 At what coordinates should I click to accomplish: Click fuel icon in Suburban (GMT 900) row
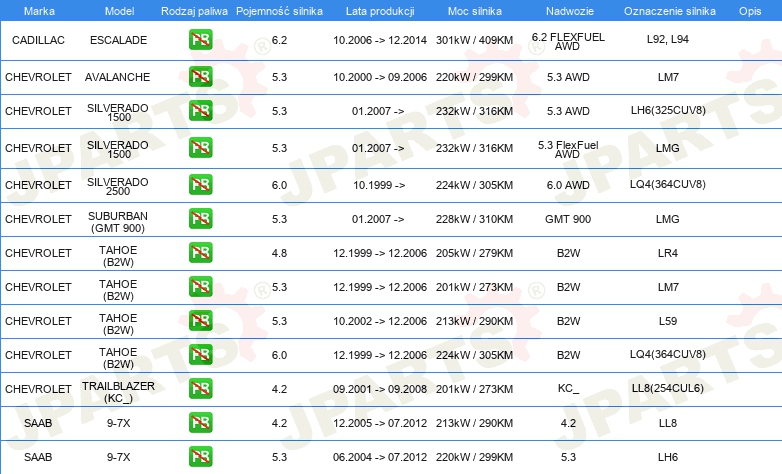200,219
